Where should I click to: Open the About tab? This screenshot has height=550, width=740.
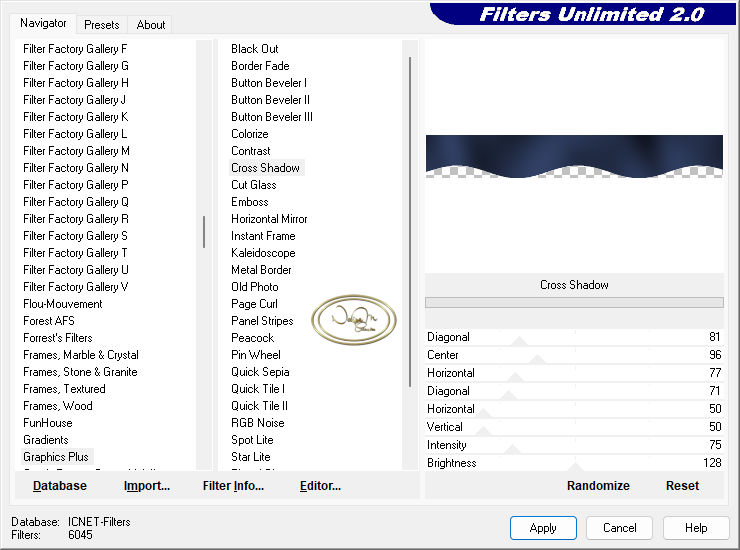151,25
